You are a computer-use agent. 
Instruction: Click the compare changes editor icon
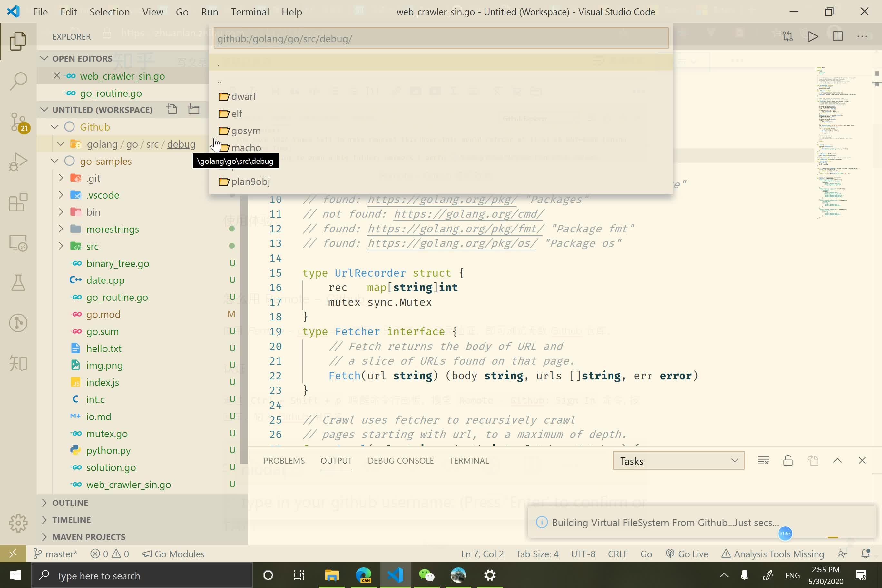coord(788,36)
